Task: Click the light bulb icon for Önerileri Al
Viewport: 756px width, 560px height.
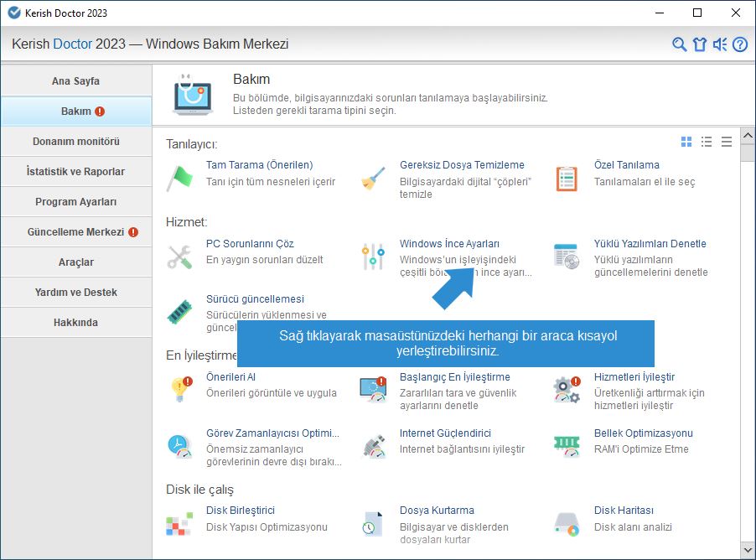Action: [181, 390]
